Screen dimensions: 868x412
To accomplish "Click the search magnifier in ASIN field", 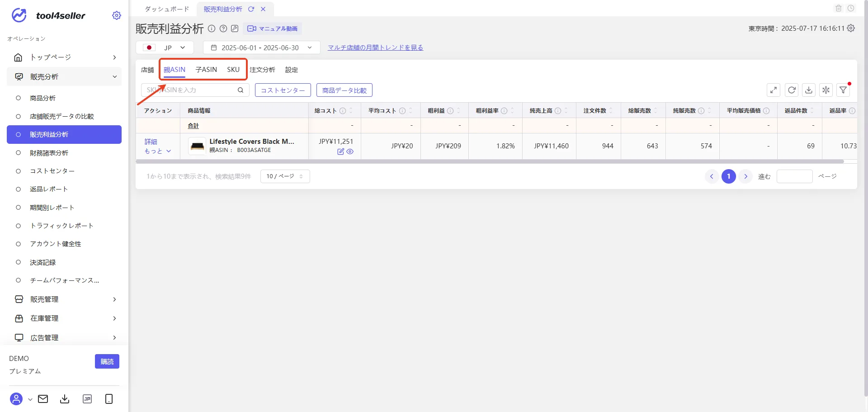I will tap(241, 90).
